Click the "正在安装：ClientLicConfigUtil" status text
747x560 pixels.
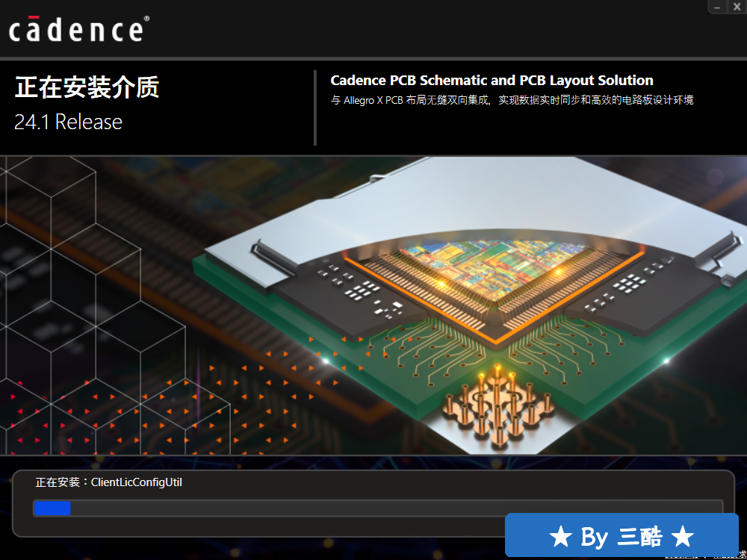coord(108,482)
